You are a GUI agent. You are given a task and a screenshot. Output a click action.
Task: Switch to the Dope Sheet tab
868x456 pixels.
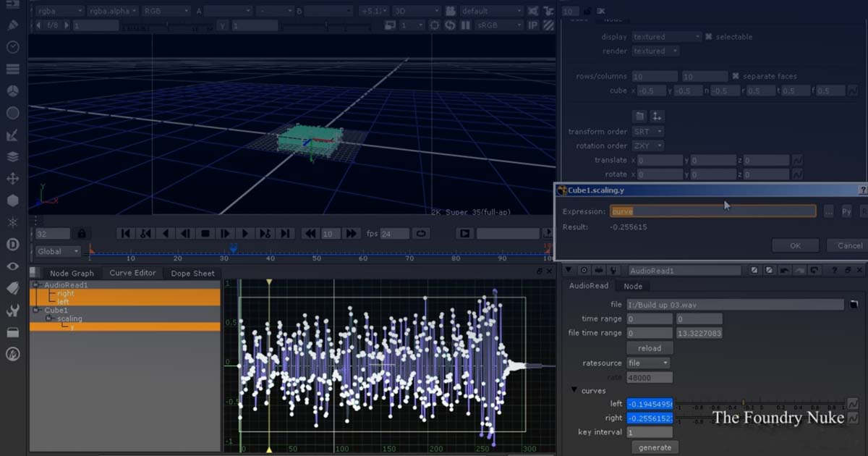point(192,274)
